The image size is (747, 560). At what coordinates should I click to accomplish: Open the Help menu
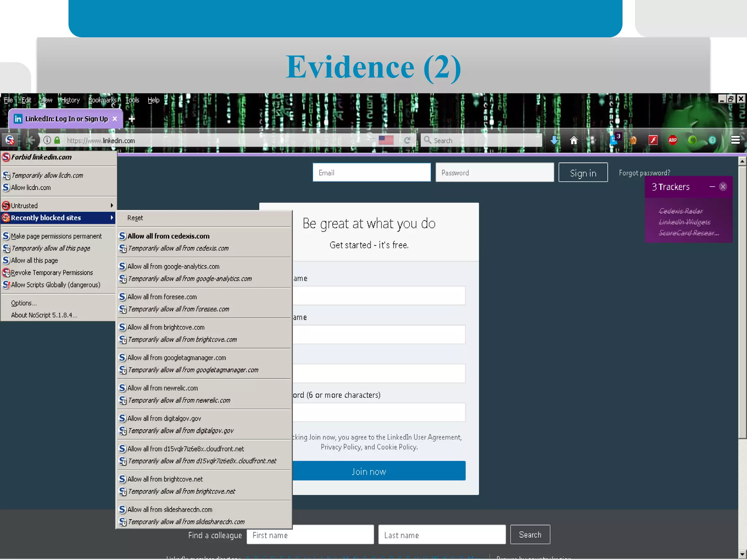[x=154, y=100]
